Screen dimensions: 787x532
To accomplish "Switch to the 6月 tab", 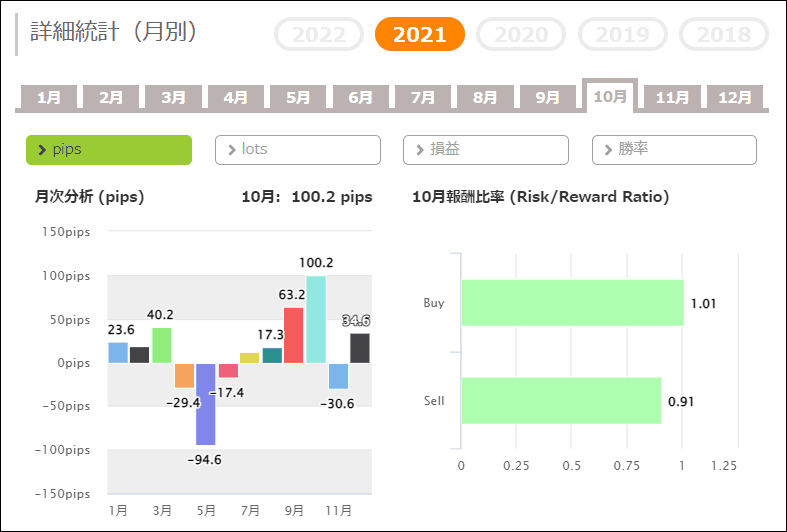I will coord(360,97).
